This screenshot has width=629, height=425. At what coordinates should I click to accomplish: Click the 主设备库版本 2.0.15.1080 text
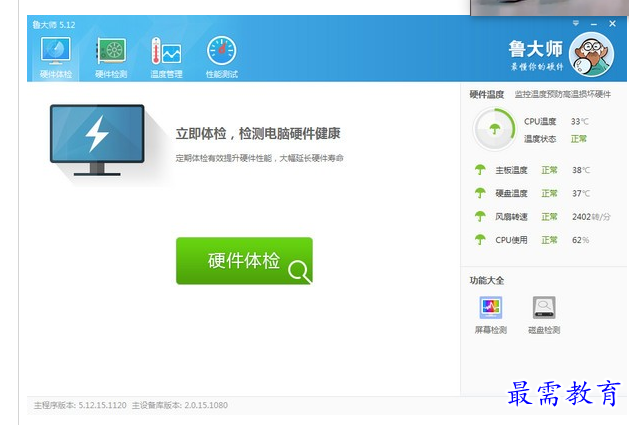(x=180, y=405)
